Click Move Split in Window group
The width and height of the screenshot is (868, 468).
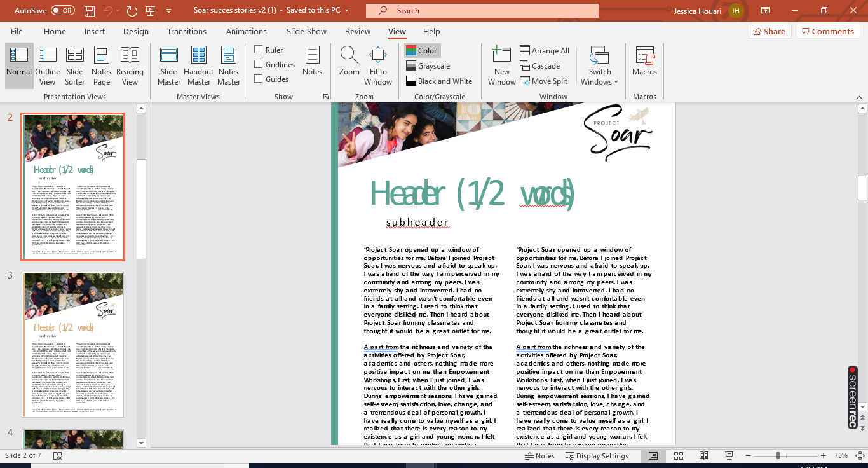(x=544, y=81)
